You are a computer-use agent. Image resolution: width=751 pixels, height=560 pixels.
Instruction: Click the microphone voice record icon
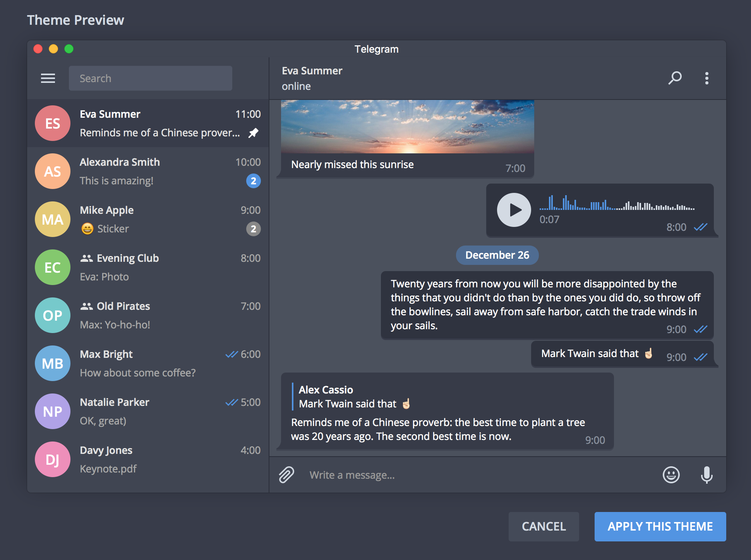[706, 475]
